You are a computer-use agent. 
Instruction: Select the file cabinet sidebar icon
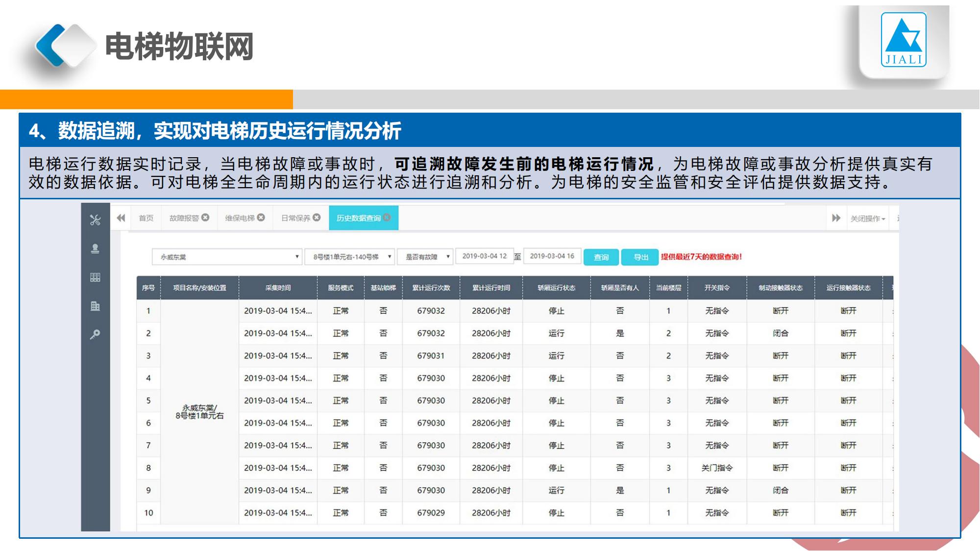95,278
